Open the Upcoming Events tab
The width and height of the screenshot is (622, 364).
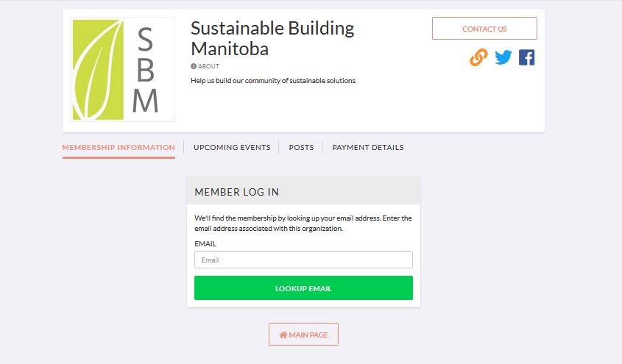pos(232,147)
